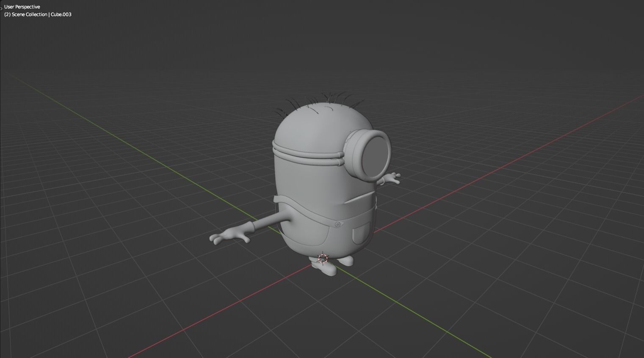Click the "User Perspective" viewport label
Screen dimensions: 644x358
(22, 7)
